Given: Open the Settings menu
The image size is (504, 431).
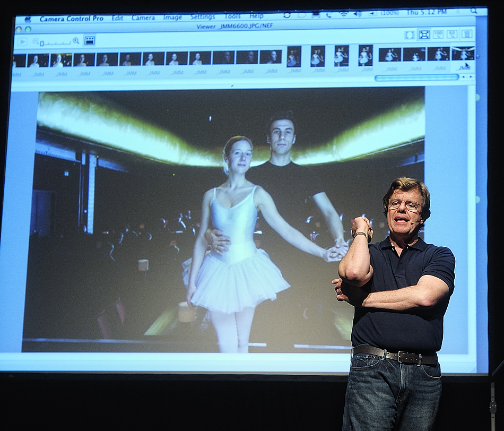Looking at the screenshot, I should pyautogui.click(x=203, y=17).
